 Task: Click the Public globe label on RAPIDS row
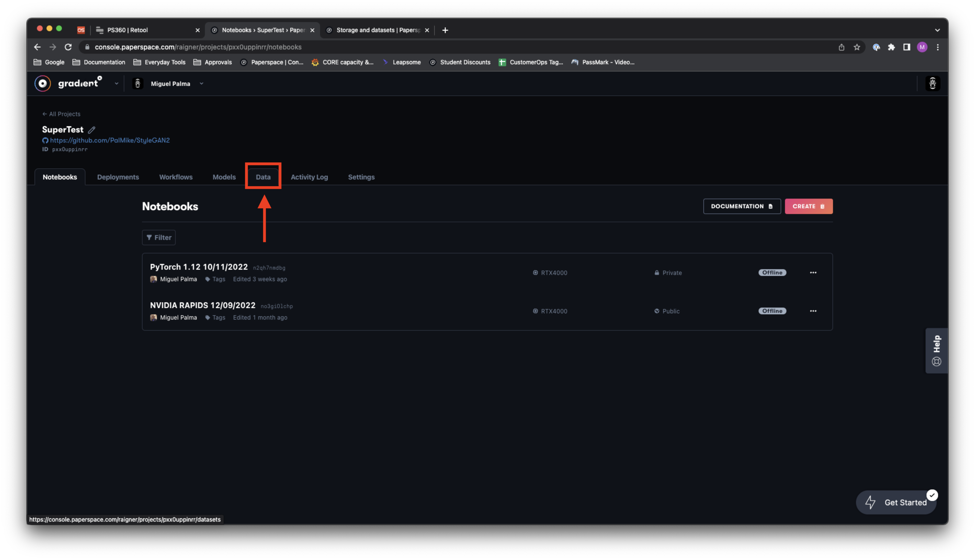pos(667,311)
